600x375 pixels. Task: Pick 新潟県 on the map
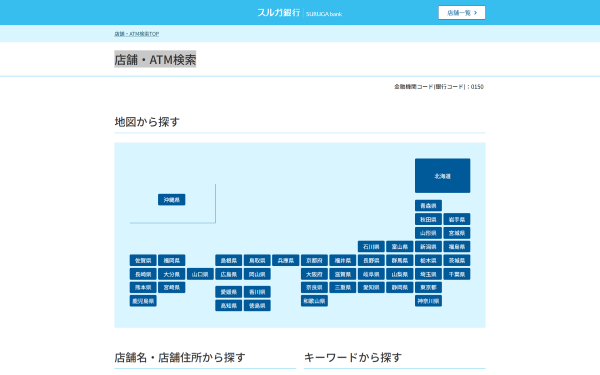[428, 247]
